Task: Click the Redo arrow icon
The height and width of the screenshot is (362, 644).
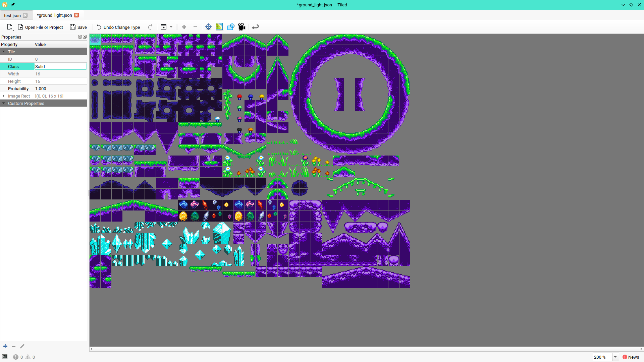Action: point(150,27)
